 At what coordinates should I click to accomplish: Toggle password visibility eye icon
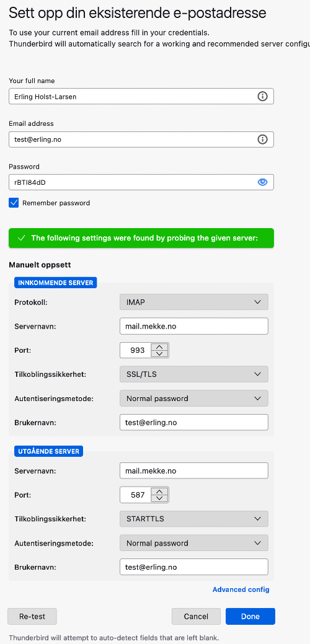coord(262,182)
